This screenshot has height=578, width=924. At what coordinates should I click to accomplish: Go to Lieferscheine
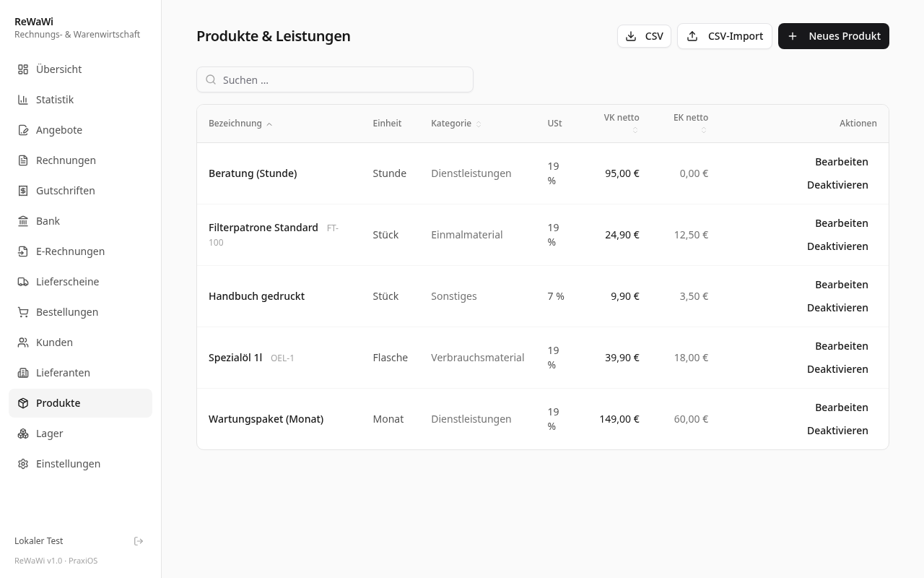[x=80, y=282]
